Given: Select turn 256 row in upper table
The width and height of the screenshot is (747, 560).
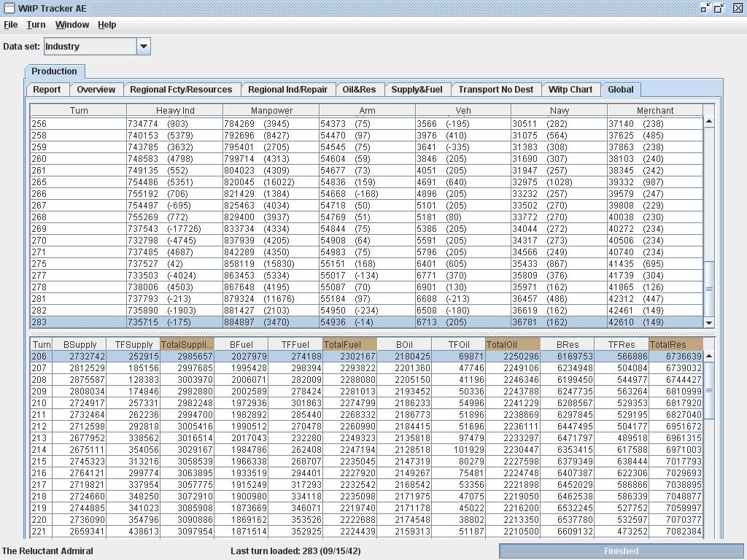Looking at the screenshot, I should 367,124.
